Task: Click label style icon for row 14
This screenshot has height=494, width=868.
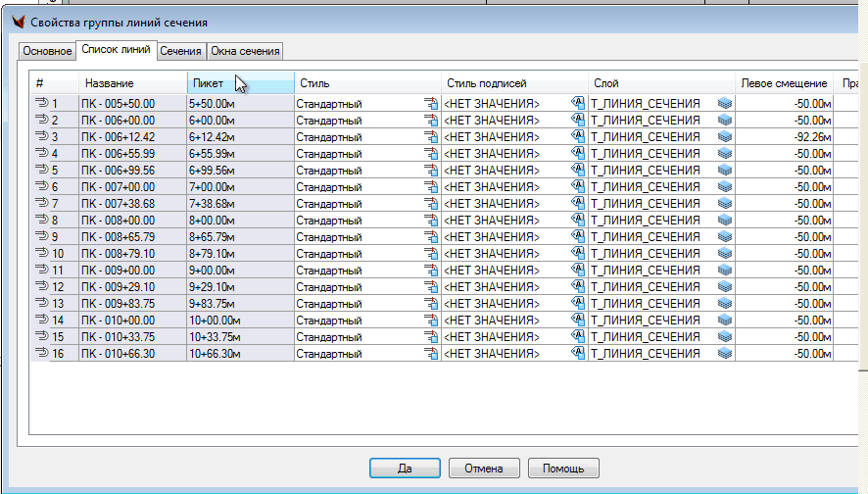Action: (578, 320)
